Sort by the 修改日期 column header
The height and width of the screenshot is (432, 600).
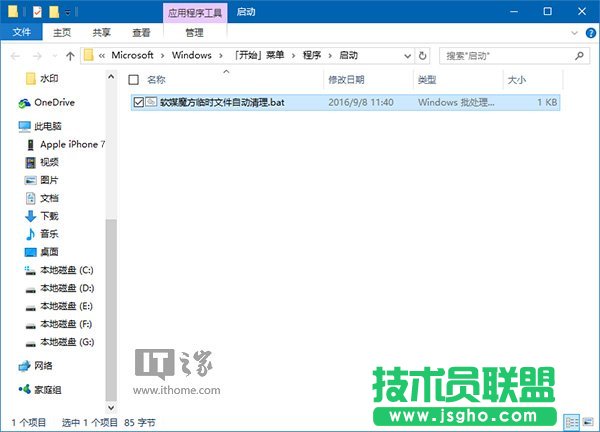(x=347, y=79)
